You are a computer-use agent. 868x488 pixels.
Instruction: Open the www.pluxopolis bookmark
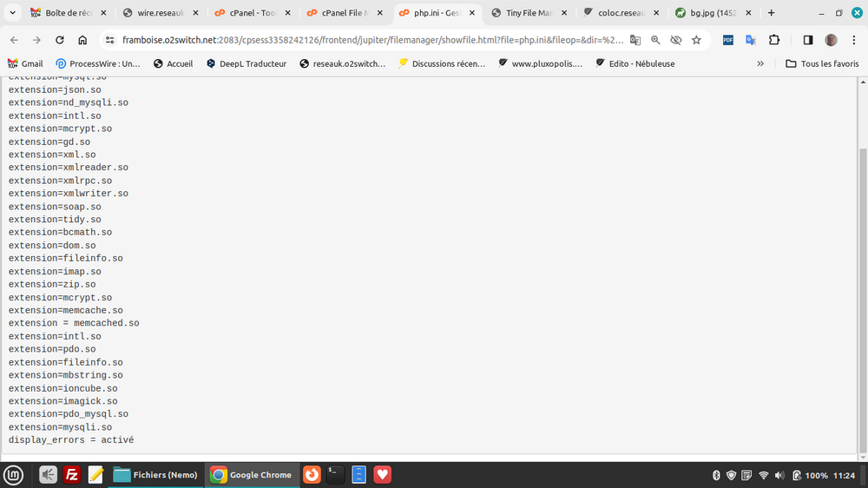(x=541, y=63)
